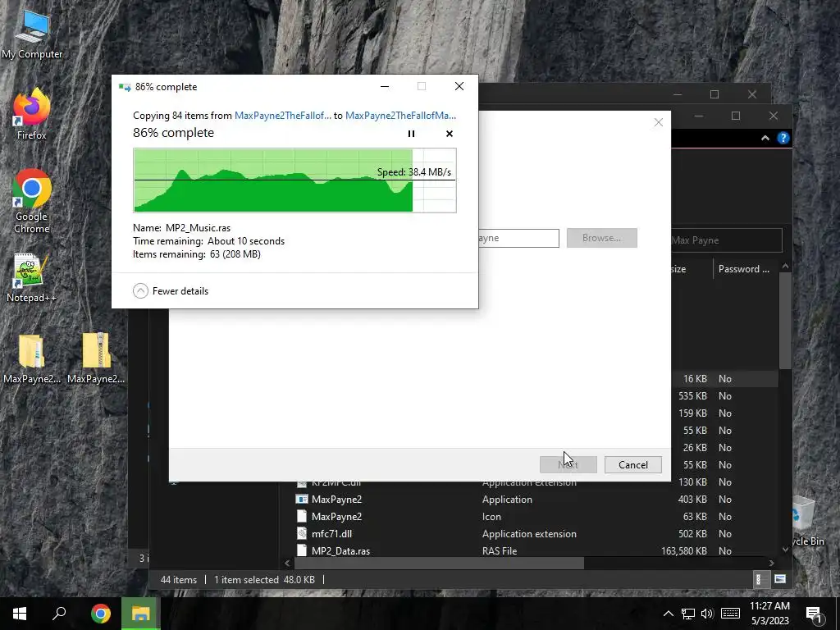This screenshot has width=840, height=630.
Task: Click the destination path input field
Action: [x=518, y=238]
